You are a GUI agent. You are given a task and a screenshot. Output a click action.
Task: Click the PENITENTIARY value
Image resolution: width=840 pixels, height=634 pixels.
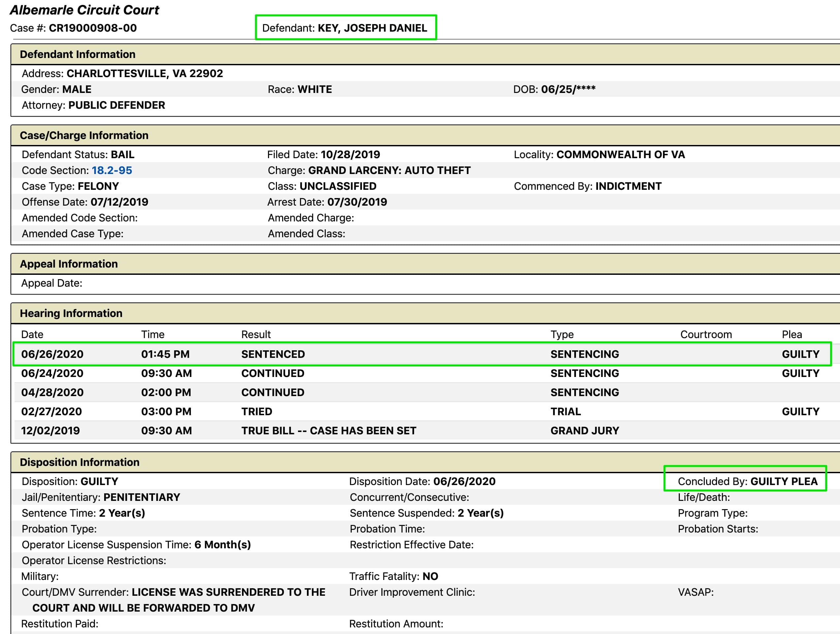142,497
